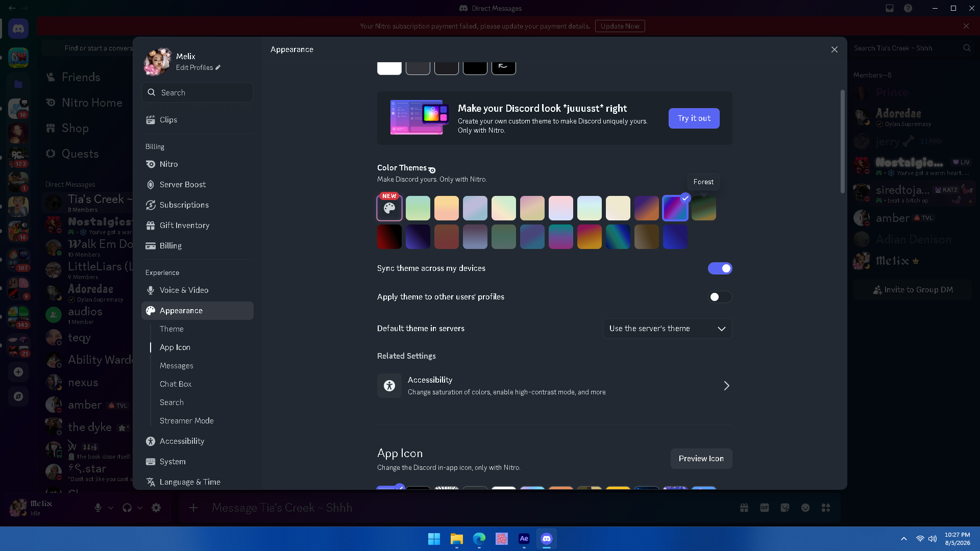The width and height of the screenshot is (980, 551).
Task: Open Language & Time settings
Action: pyautogui.click(x=198, y=482)
